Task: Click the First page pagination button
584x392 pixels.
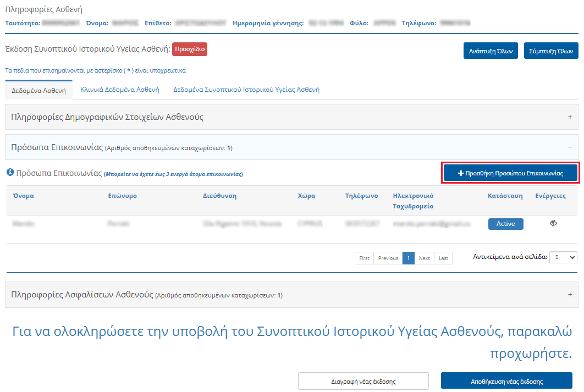Action: 364,258
